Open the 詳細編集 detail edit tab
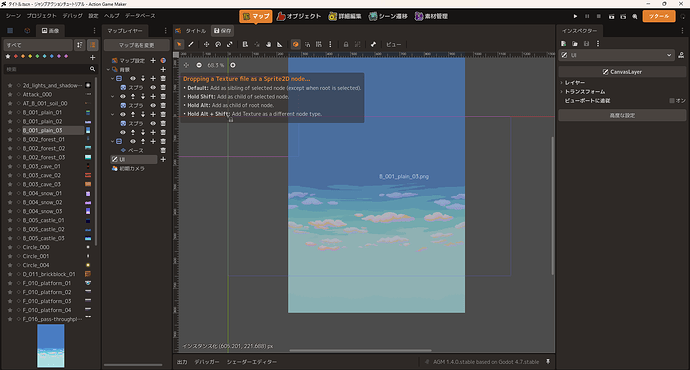Viewport: 690px width, 370px height. (x=345, y=16)
